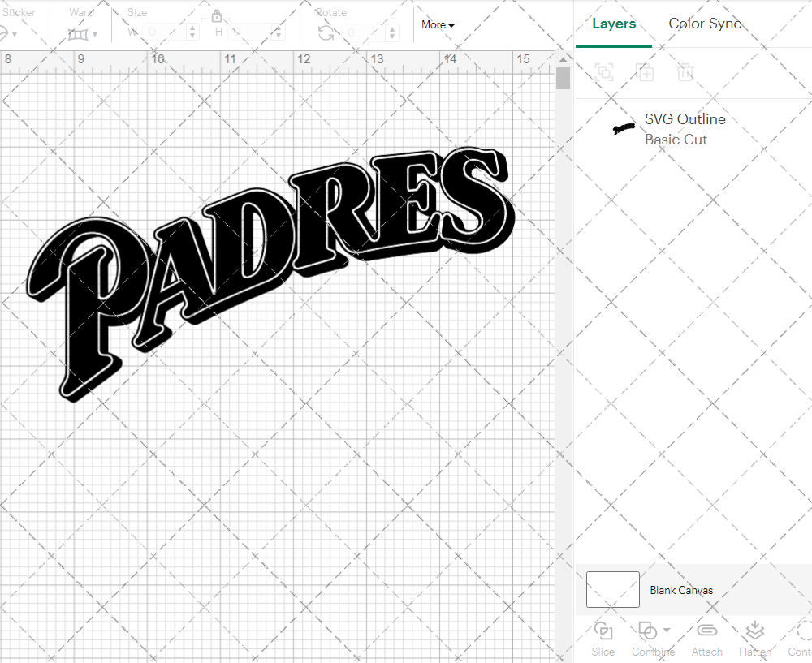Viewport: 812px width, 663px height.
Task: Toggle the size aspect ratio lock
Action: pyautogui.click(x=217, y=16)
